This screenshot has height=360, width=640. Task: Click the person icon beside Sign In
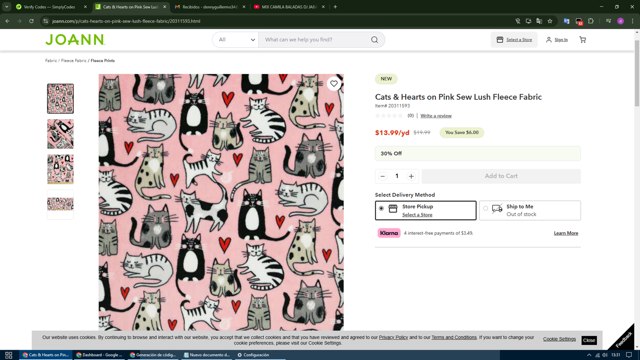click(x=549, y=40)
